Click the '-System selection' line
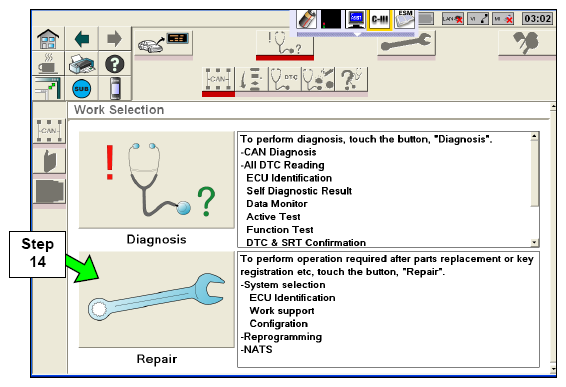This screenshot has height=387, width=566. pyautogui.click(x=283, y=285)
